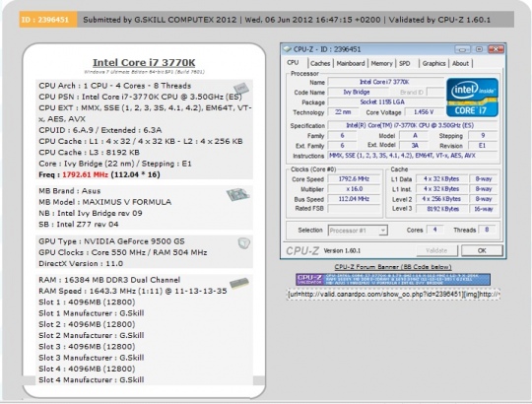Open the Processor #1 selection dropdown

(358, 231)
